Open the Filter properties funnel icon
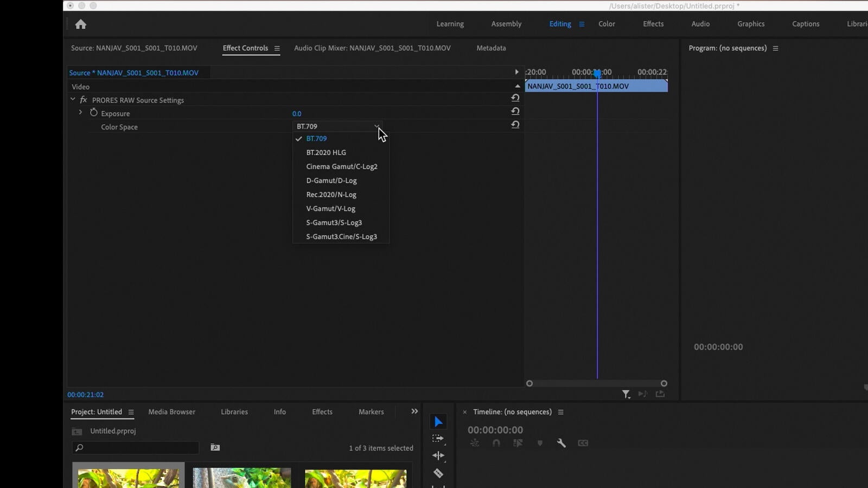 click(626, 394)
